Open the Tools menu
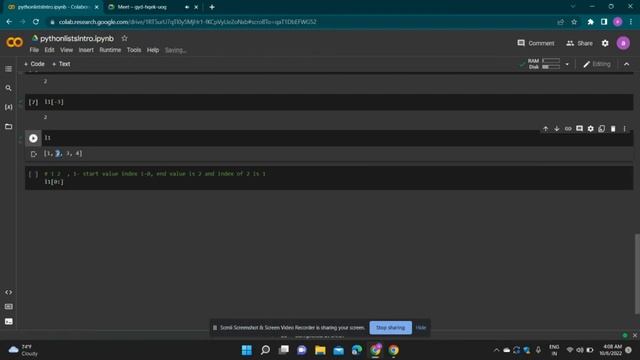The image size is (640, 360). [x=134, y=50]
